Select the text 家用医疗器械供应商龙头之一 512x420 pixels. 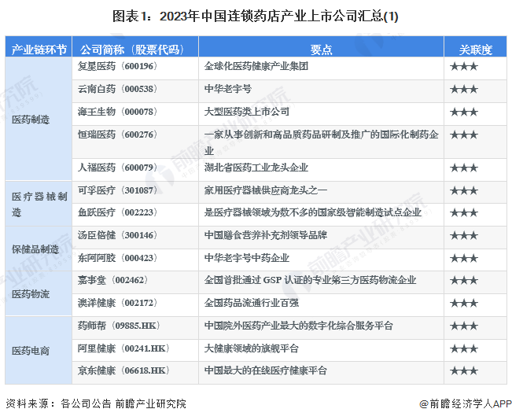[x=266, y=190]
